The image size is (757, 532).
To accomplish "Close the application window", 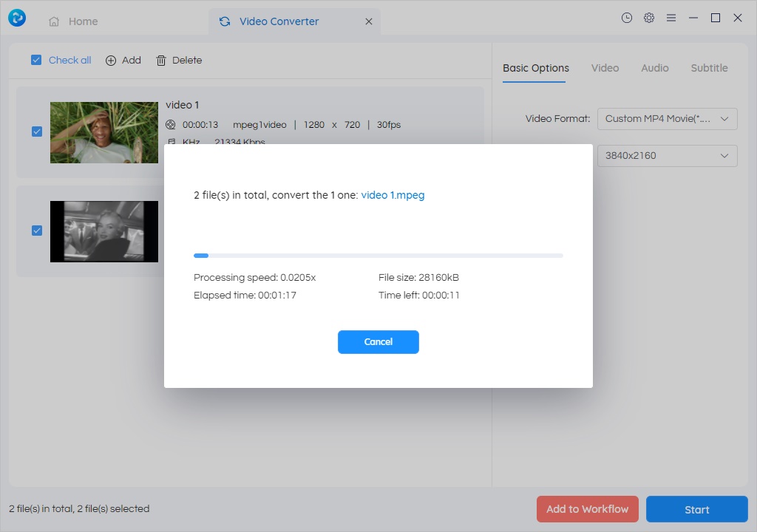I will (x=738, y=18).
